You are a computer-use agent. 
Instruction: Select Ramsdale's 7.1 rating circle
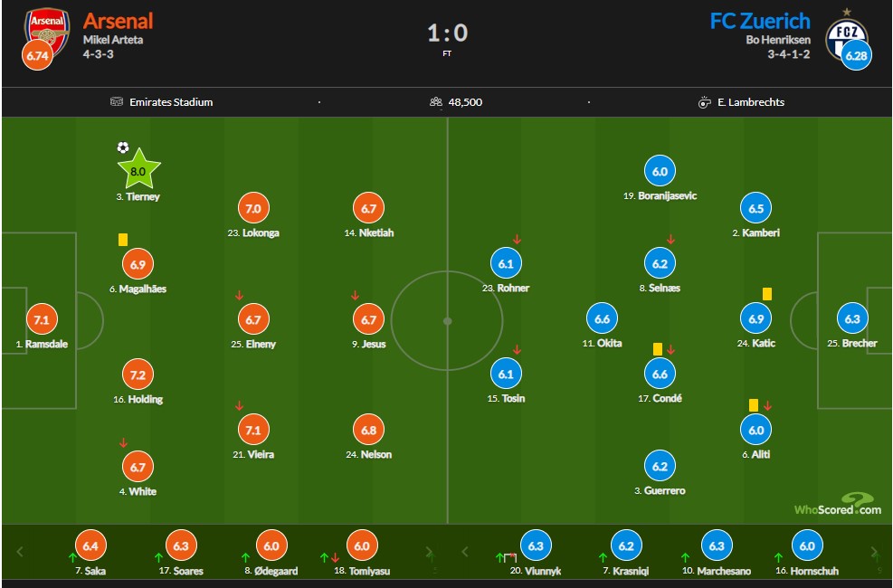pos(43,319)
